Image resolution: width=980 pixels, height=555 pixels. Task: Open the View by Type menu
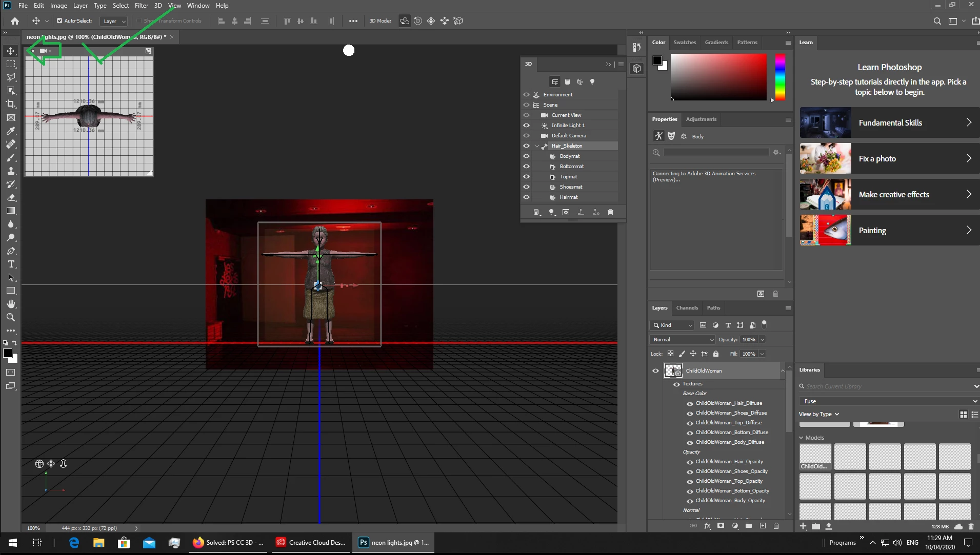coord(819,414)
